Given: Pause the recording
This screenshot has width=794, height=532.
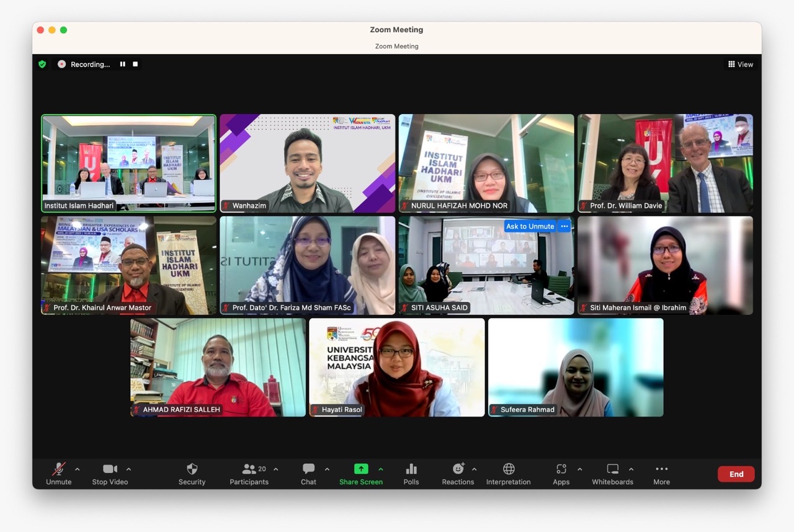Looking at the screenshot, I should 122,64.
